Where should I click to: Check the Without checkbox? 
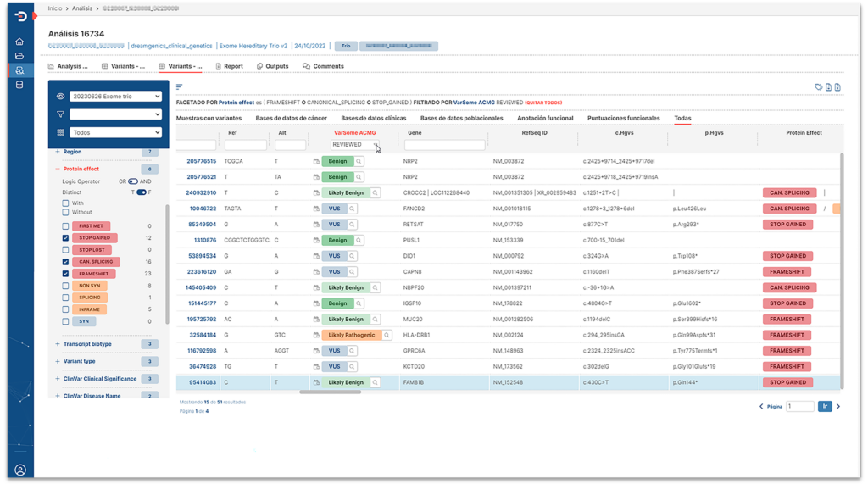pos(65,212)
